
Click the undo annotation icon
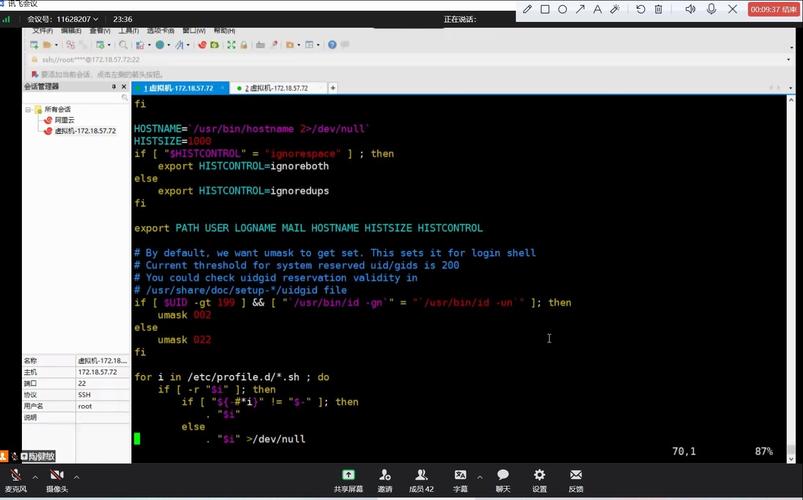click(x=641, y=9)
